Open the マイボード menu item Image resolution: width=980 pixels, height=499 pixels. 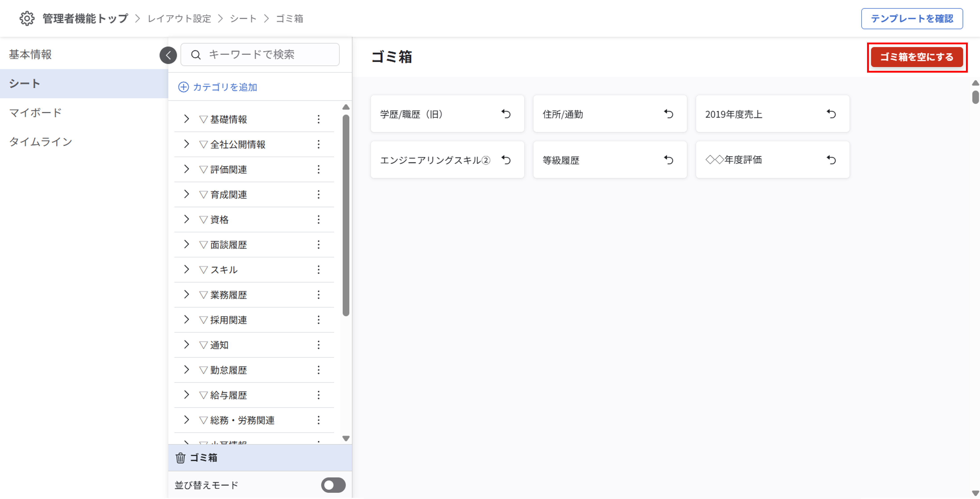(x=84, y=113)
